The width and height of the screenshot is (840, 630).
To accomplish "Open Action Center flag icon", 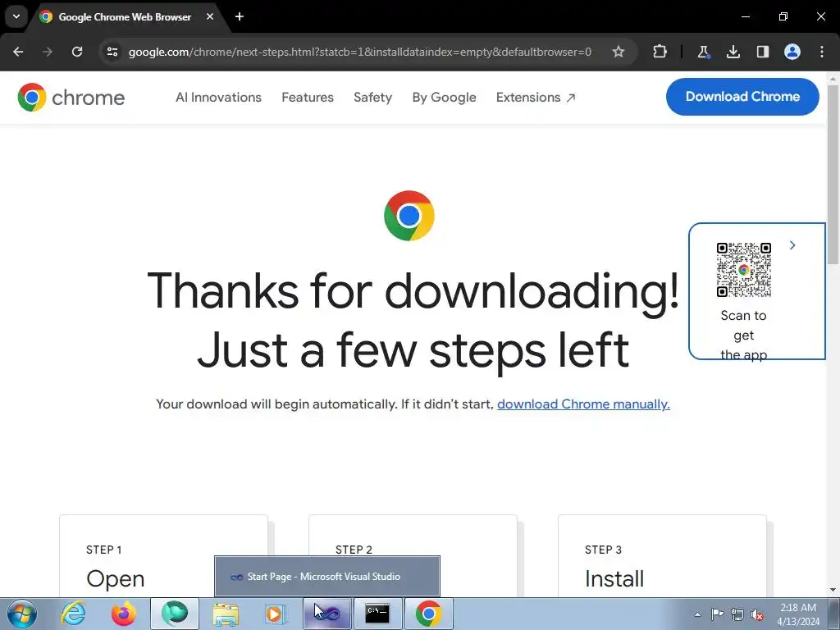I will pos(717,614).
